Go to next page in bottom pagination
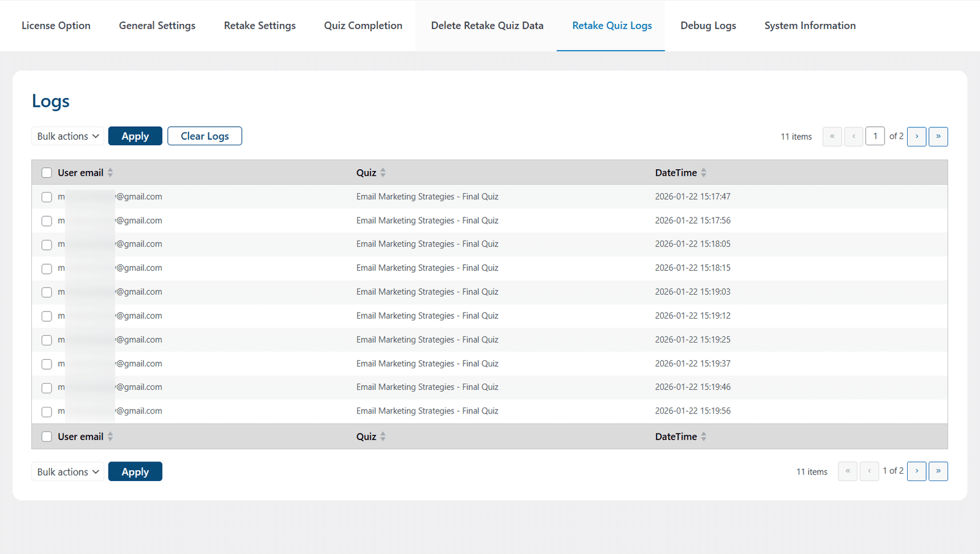Image resolution: width=980 pixels, height=554 pixels. pos(916,471)
